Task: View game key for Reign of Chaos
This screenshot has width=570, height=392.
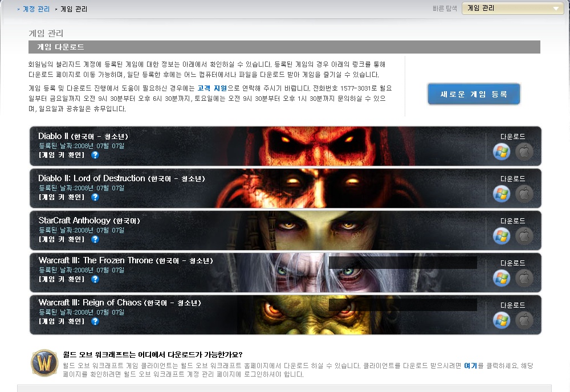Action: 62,321
